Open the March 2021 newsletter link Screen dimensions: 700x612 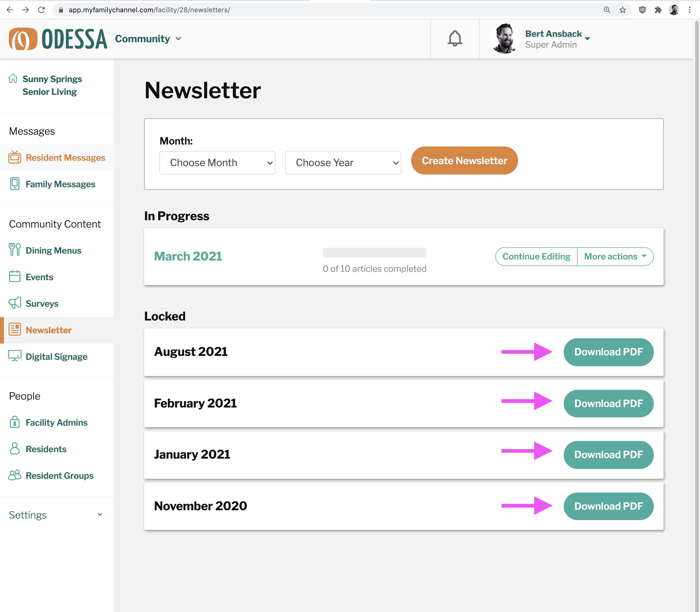188,256
